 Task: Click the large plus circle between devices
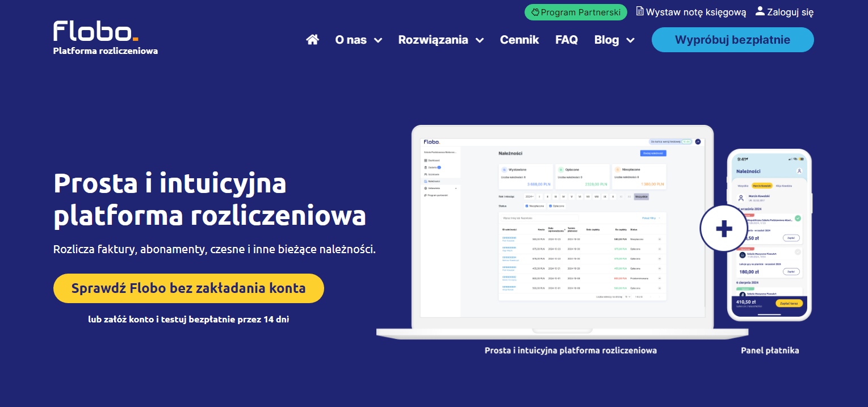(724, 229)
